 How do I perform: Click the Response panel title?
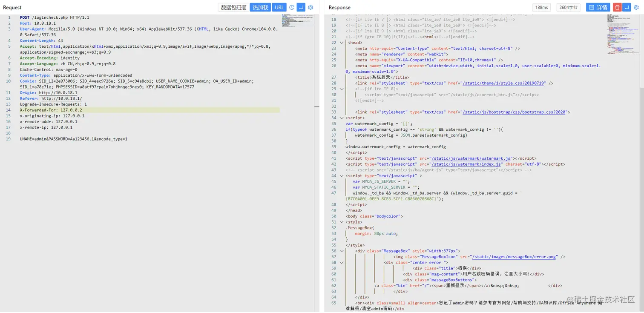[x=339, y=7]
